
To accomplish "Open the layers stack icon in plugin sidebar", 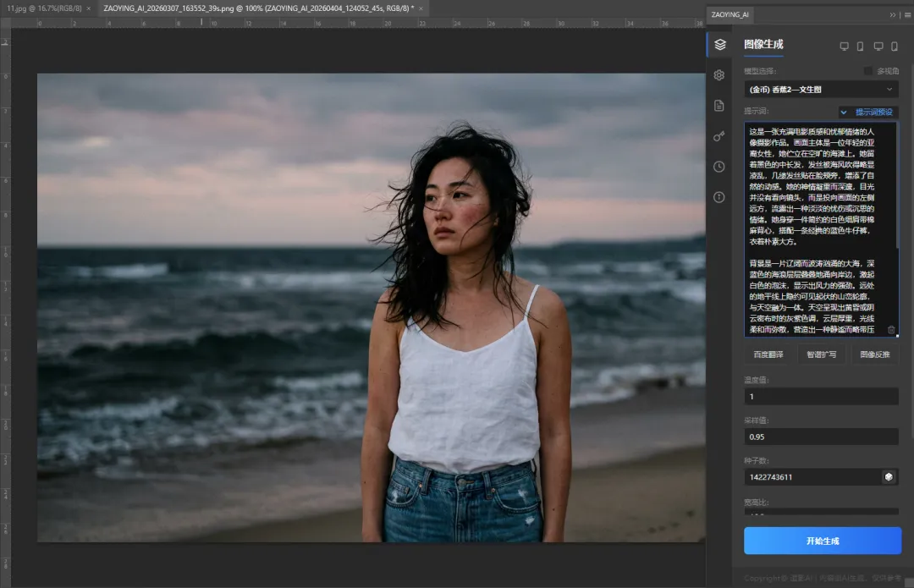I will (719, 44).
